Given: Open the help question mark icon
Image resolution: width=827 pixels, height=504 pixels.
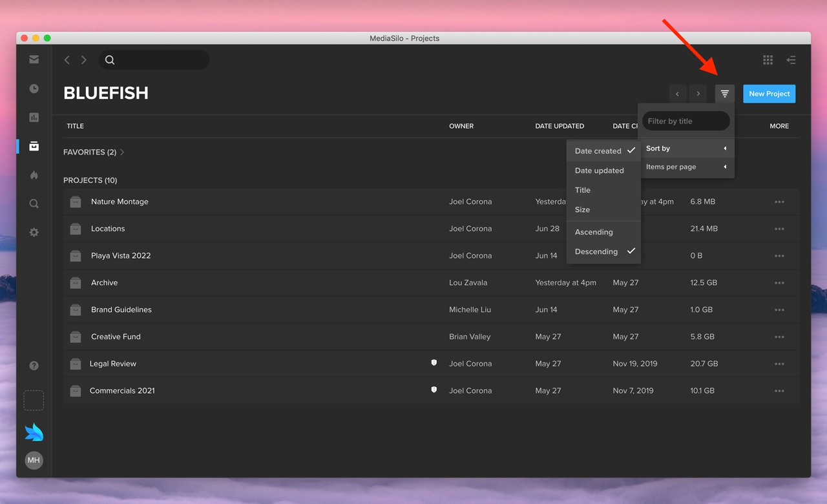Looking at the screenshot, I should (34, 366).
